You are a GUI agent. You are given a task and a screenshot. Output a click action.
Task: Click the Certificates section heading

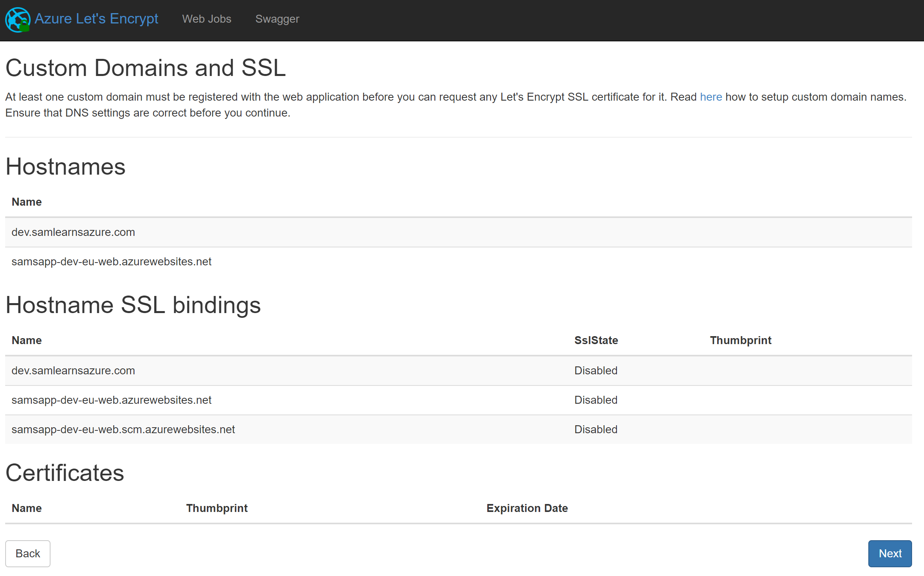[64, 473]
